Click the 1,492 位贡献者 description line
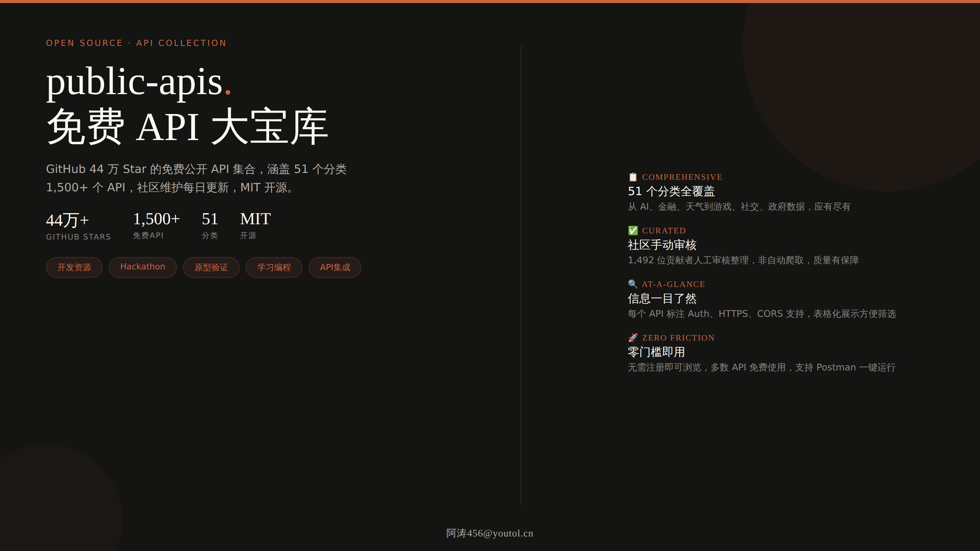The height and width of the screenshot is (551, 980). [x=743, y=260]
